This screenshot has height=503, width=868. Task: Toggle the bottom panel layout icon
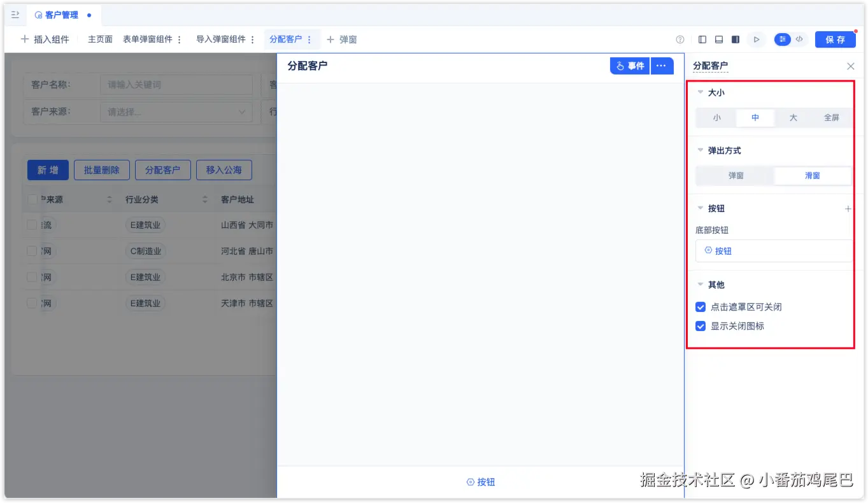719,39
